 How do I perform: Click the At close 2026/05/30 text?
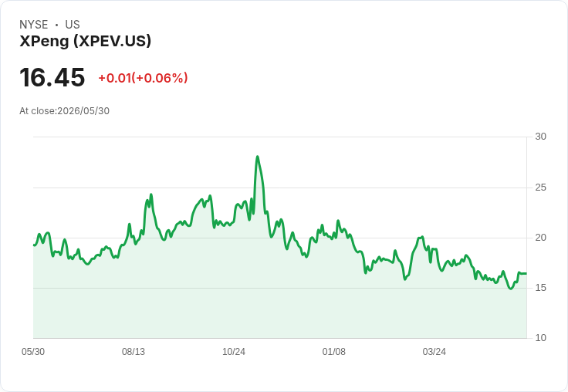point(65,111)
